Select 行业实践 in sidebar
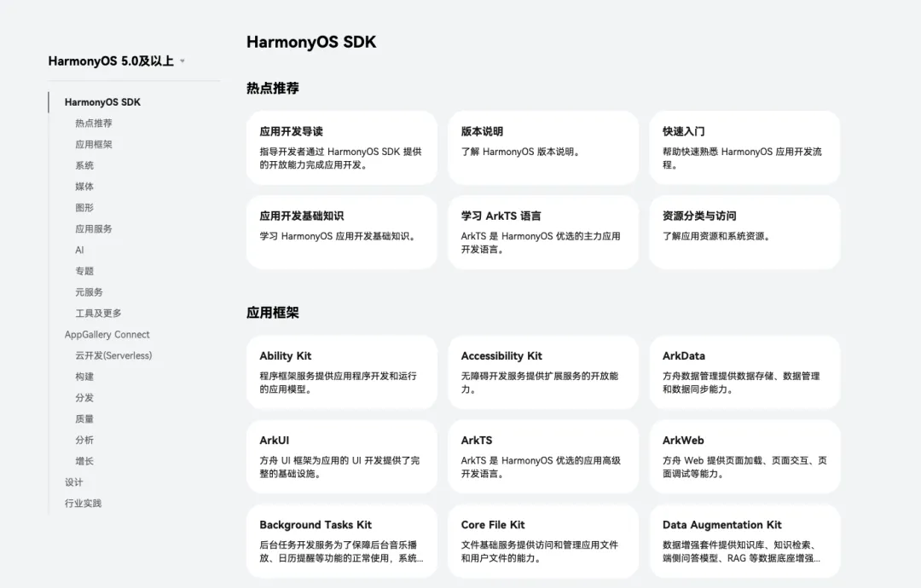The width and height of the screenshot is (921, 588). pos(83,504)
